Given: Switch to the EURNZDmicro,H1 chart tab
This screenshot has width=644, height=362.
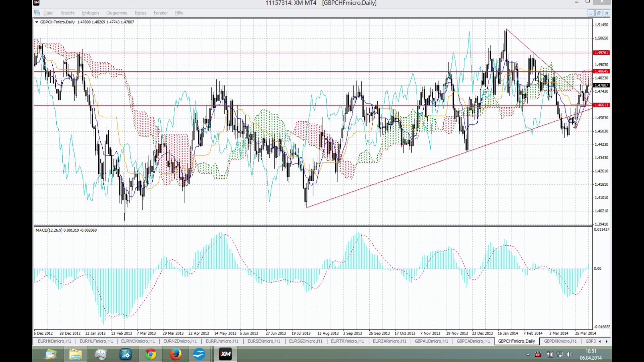Looking at the screenshot, I should tap(180, 341).
